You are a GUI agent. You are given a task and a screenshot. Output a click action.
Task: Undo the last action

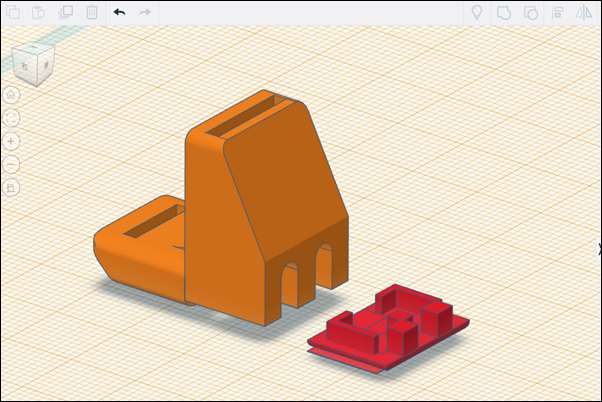point(119,12)
